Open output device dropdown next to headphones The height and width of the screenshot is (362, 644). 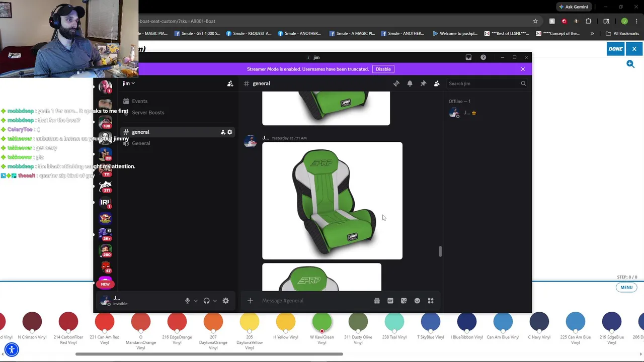[215, 301]
